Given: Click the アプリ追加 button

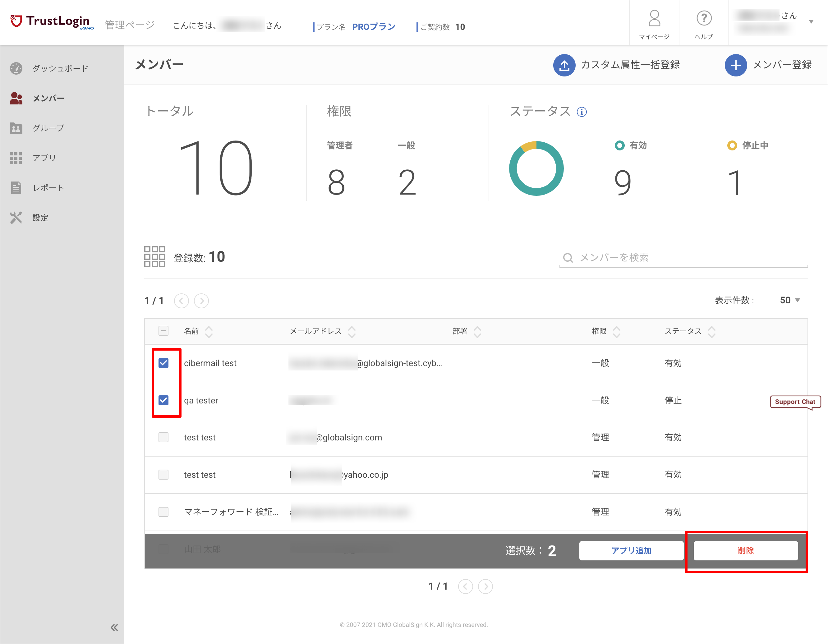Looking at the screenshot, I should [631, 550].
